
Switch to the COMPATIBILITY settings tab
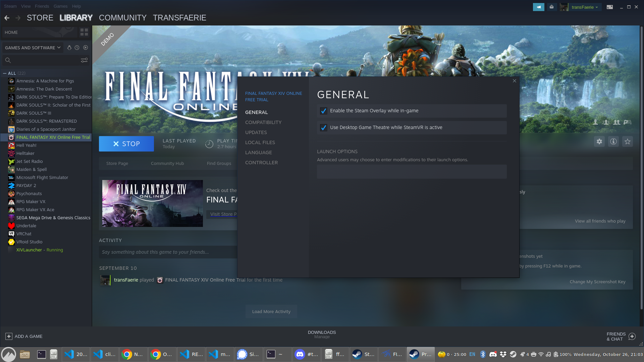tap(263, 122)
